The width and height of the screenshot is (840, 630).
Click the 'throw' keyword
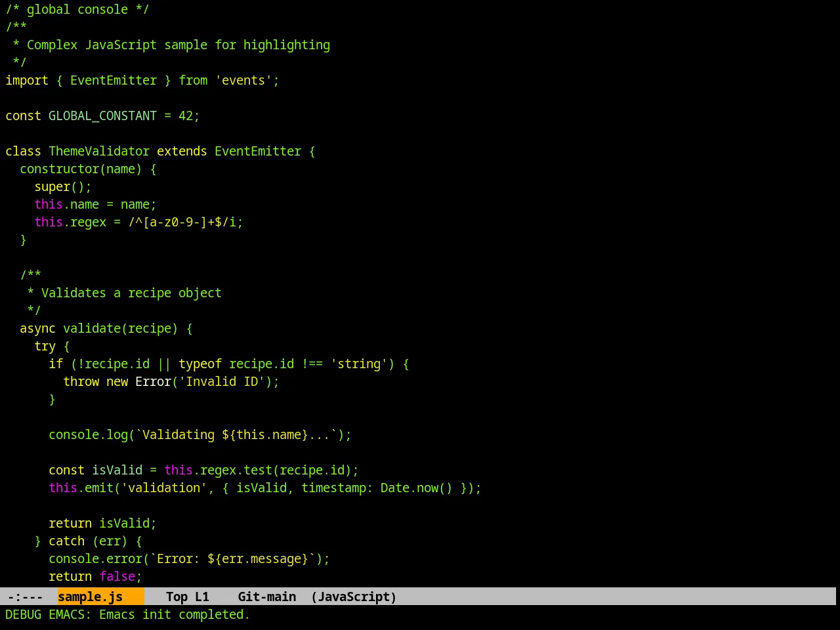(81, 381)
